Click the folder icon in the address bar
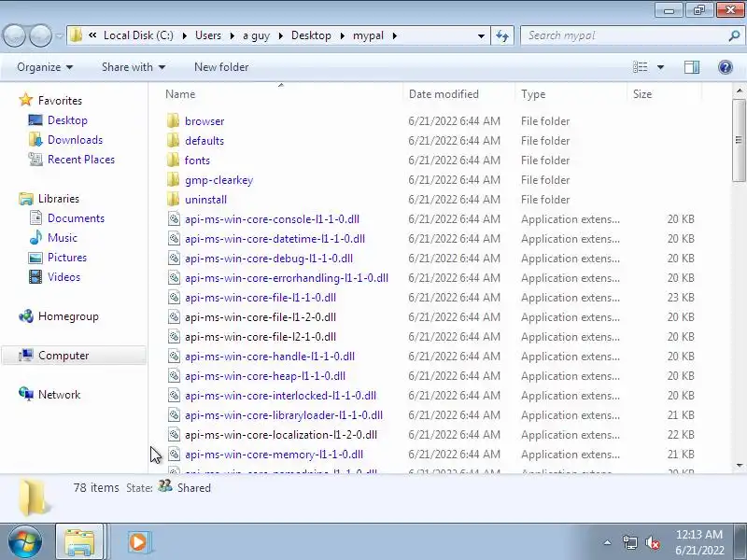 [x=76, y=35]
